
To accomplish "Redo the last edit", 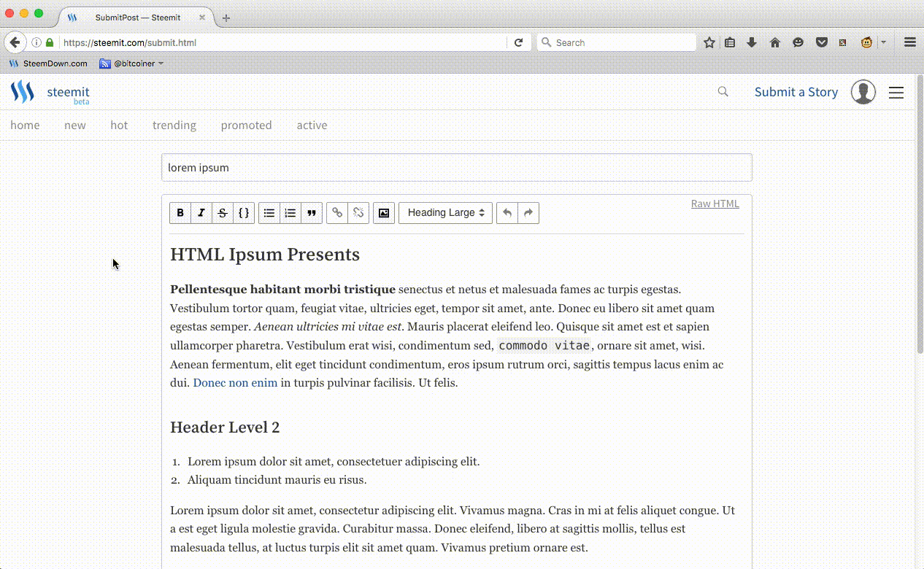I will point(528,213).
